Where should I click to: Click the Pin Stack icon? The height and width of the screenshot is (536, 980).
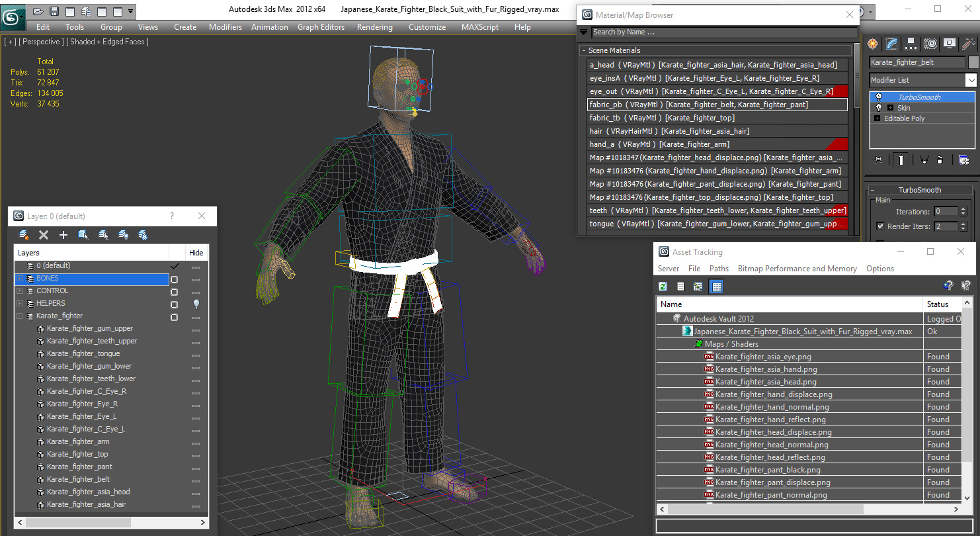878,159
